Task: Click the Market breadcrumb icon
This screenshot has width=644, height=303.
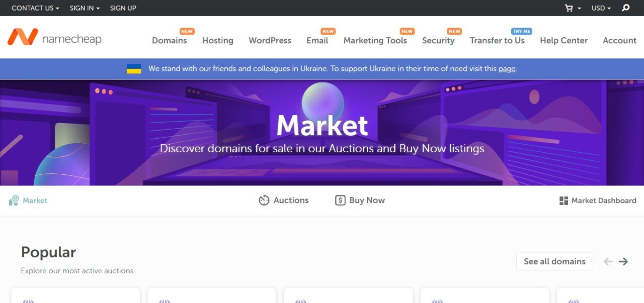Action: 14,200
